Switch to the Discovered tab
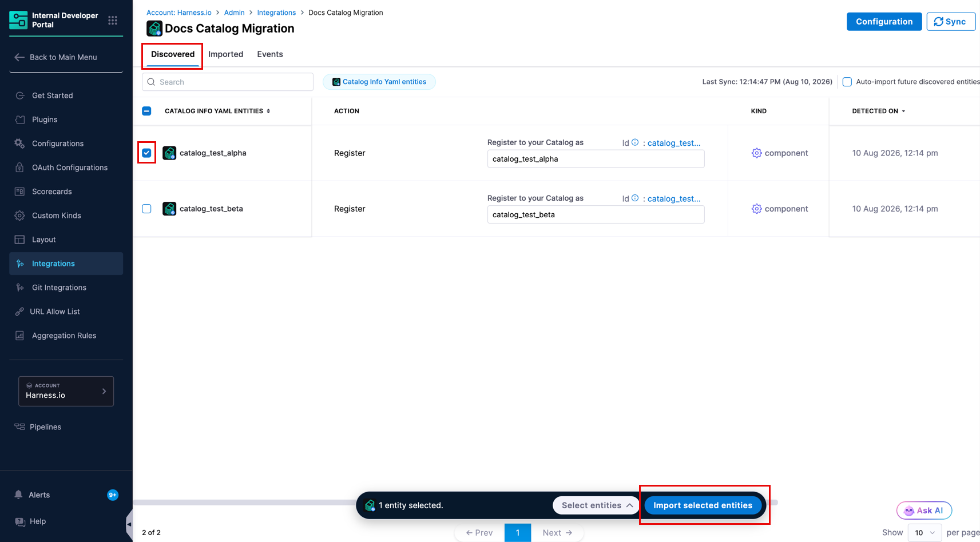Screen dimensions: 980x542 173,54
